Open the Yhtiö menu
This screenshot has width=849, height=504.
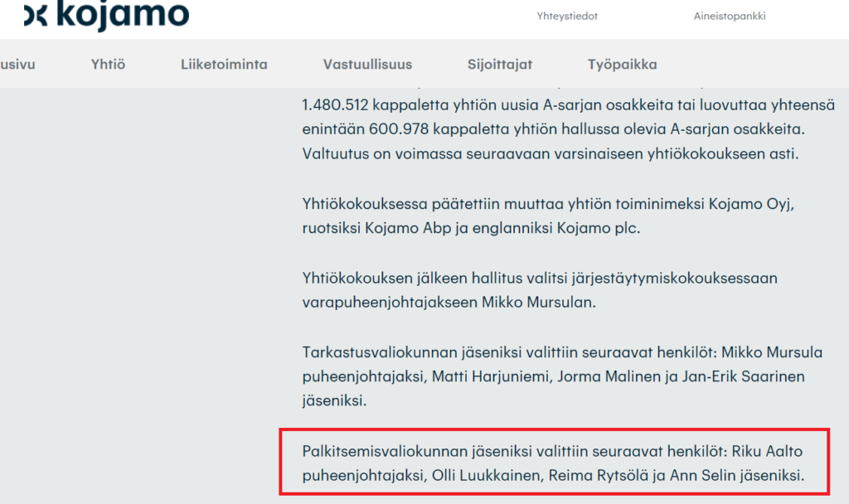coord(108,65)
